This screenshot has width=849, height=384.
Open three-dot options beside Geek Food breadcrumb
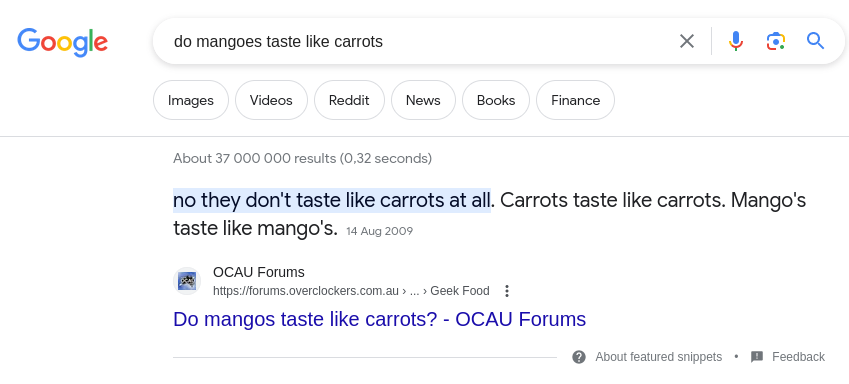pos(507,291)
